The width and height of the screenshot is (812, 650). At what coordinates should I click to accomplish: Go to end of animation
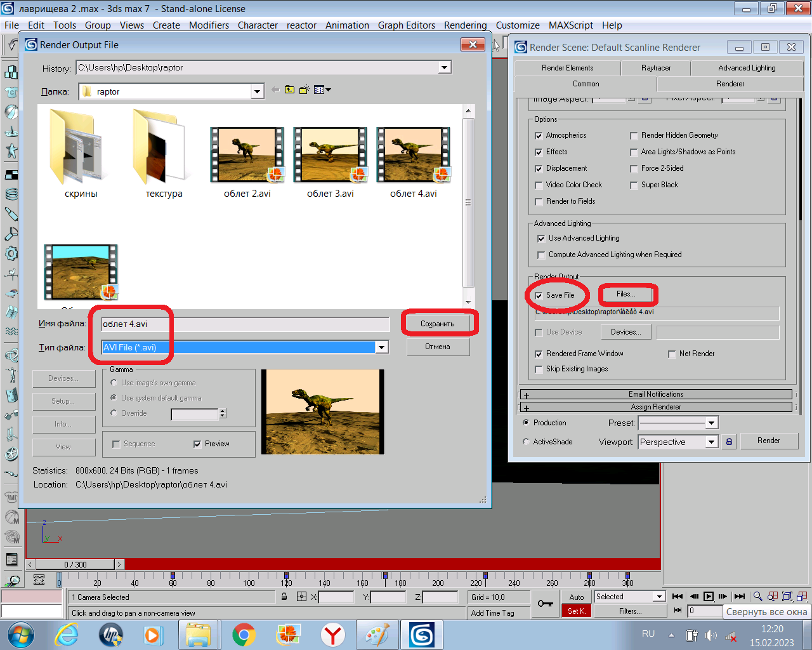[739, 597]
